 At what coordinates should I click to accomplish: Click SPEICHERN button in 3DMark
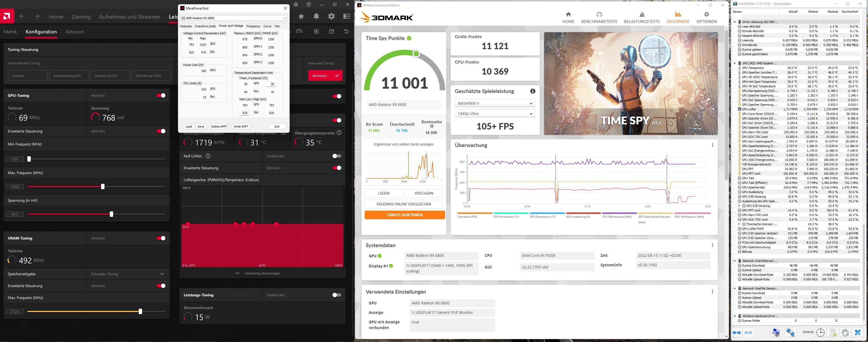point(424,193)
